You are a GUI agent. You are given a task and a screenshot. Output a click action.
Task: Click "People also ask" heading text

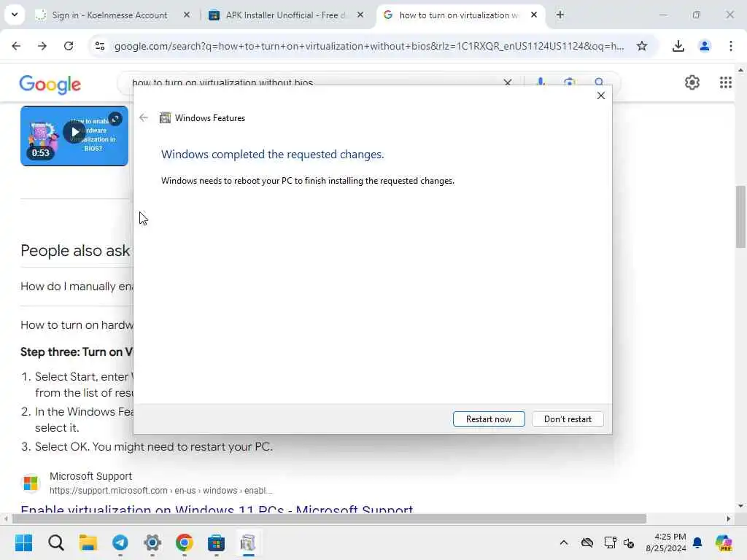tap(75, 251)
